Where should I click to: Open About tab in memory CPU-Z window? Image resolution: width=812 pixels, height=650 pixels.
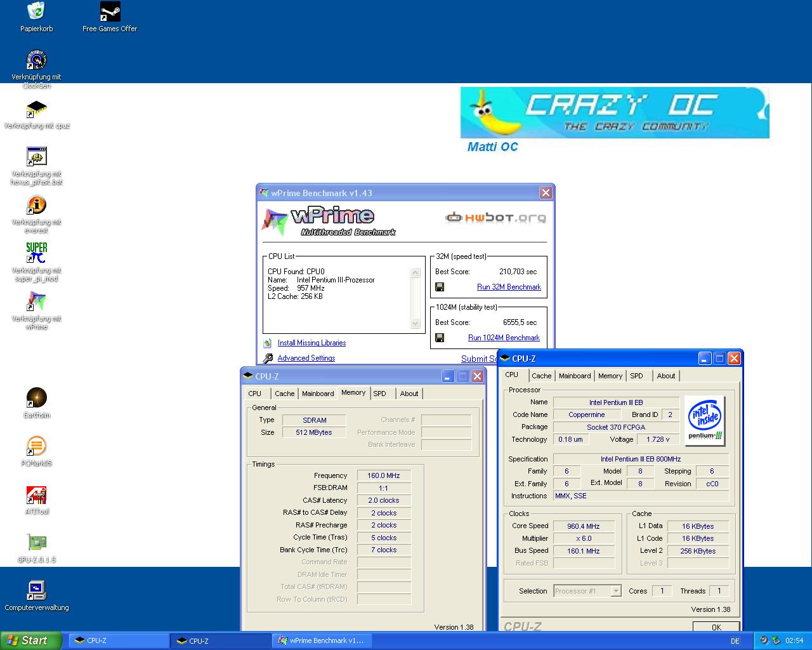(x=409, y=394)
